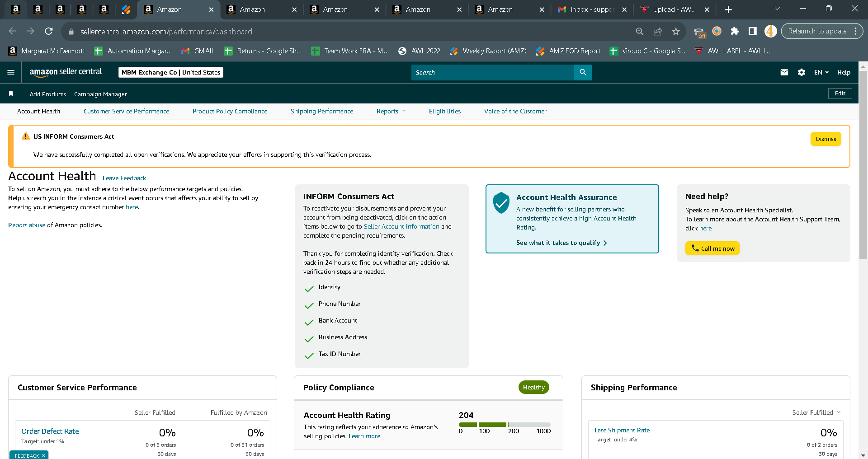Open the Chrome three-dot menu
The height and width of the screenshot is (459, 868).
click(856, 31)
